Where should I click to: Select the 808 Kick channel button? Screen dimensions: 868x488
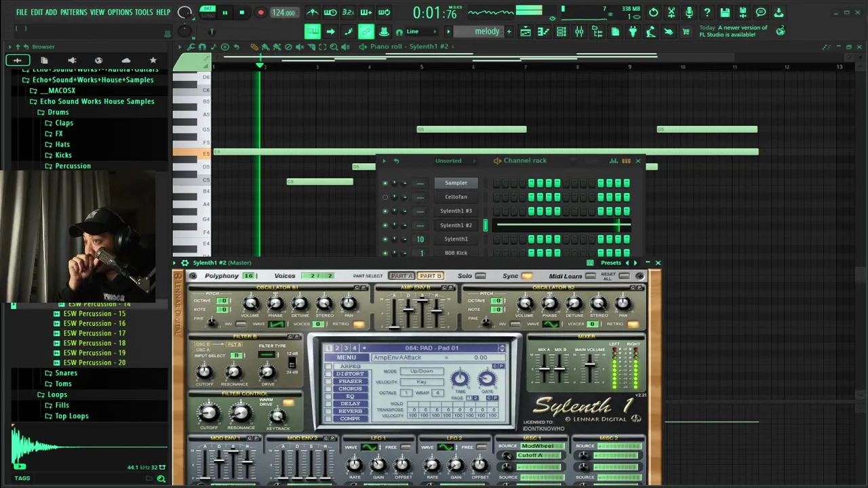tap(456, 253)
